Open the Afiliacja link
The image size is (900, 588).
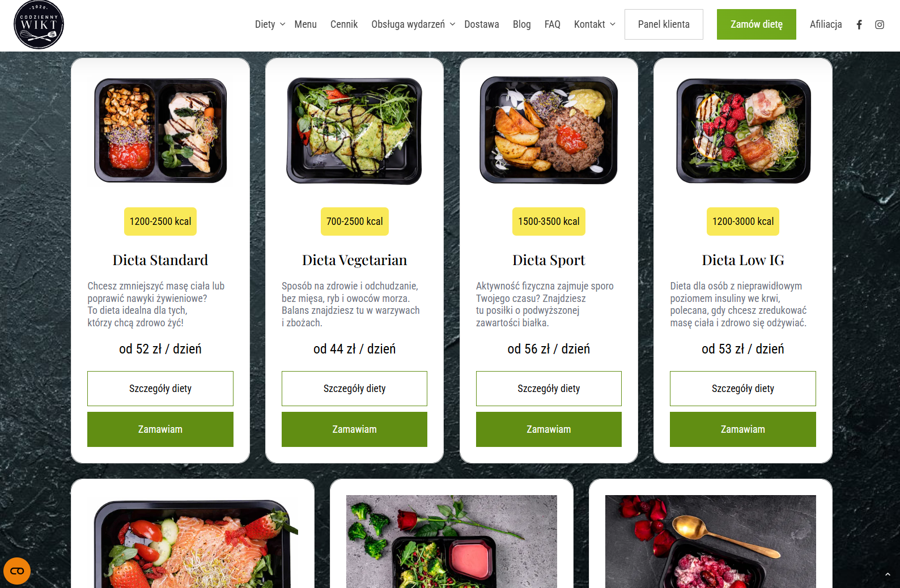(x=826, y=24)
